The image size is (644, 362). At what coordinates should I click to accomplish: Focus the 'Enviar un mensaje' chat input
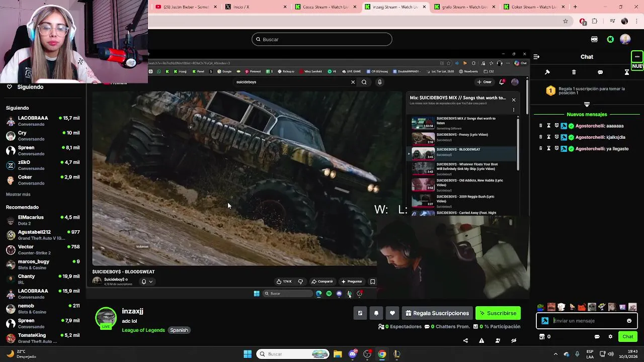(x=587, y=321)
